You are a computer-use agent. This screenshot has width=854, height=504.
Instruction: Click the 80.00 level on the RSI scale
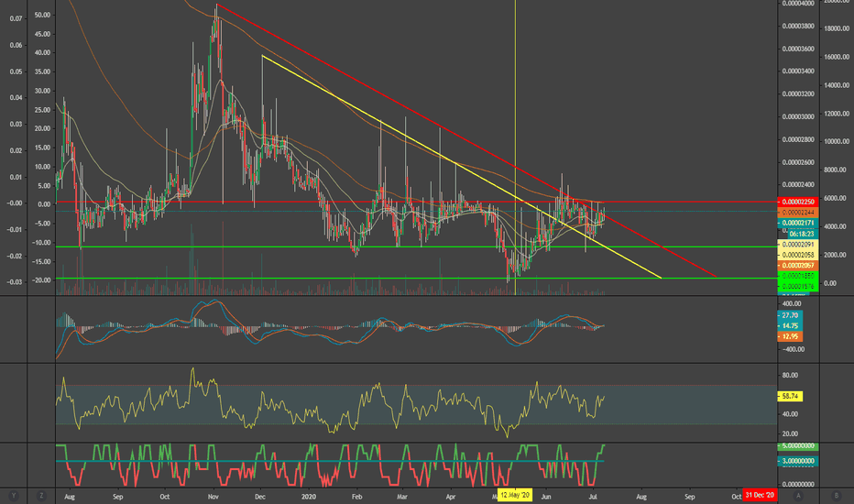click(x=790, y=376)
